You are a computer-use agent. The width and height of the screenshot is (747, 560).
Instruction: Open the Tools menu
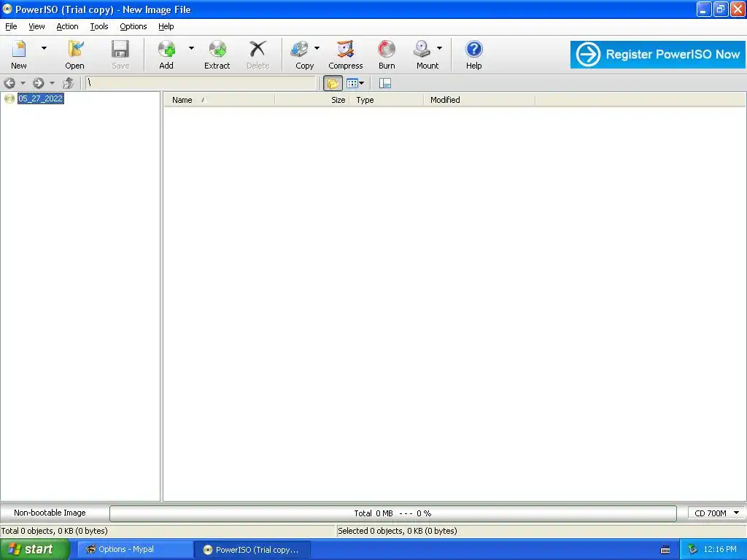pos(99,27)
